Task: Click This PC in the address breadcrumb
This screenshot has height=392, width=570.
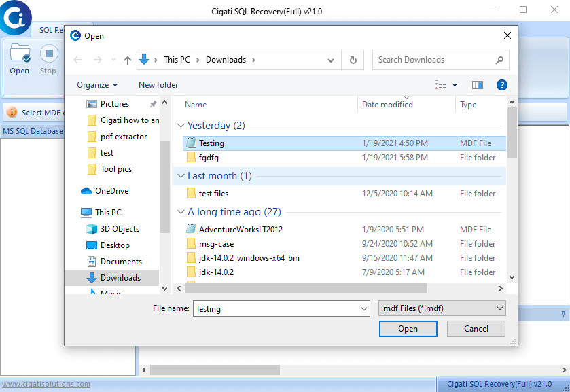Action: [x=177, y=60]
